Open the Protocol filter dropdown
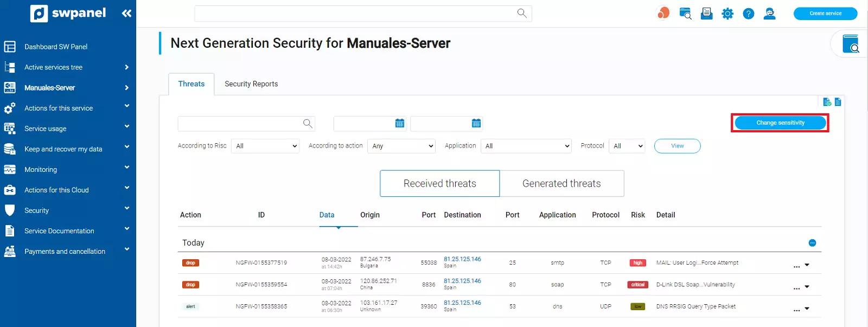The image size is (868, 327). (627, 146)
